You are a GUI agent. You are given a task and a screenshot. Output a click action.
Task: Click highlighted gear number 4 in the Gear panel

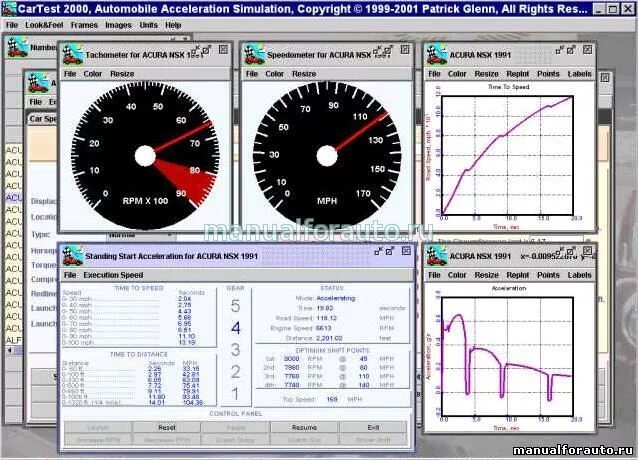tap(236, 328)
